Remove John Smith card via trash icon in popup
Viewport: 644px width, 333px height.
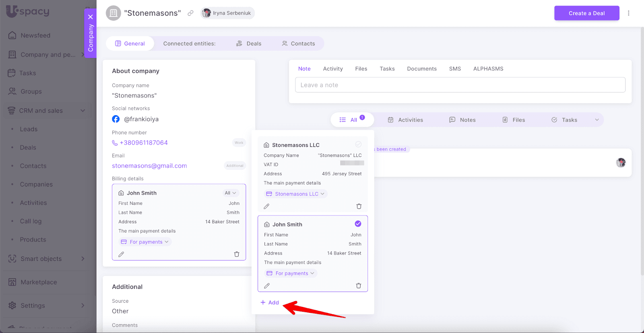coord(358,286)
